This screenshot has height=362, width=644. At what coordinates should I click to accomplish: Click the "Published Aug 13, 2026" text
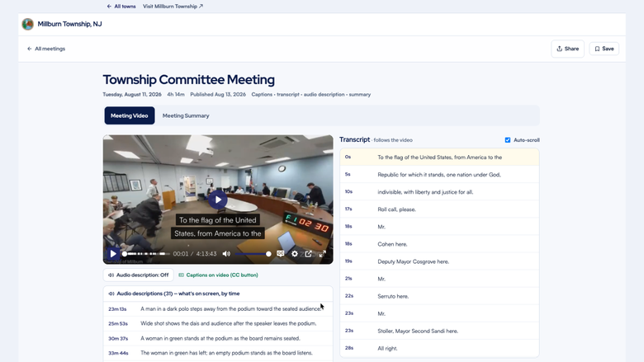tap(218, 94)
